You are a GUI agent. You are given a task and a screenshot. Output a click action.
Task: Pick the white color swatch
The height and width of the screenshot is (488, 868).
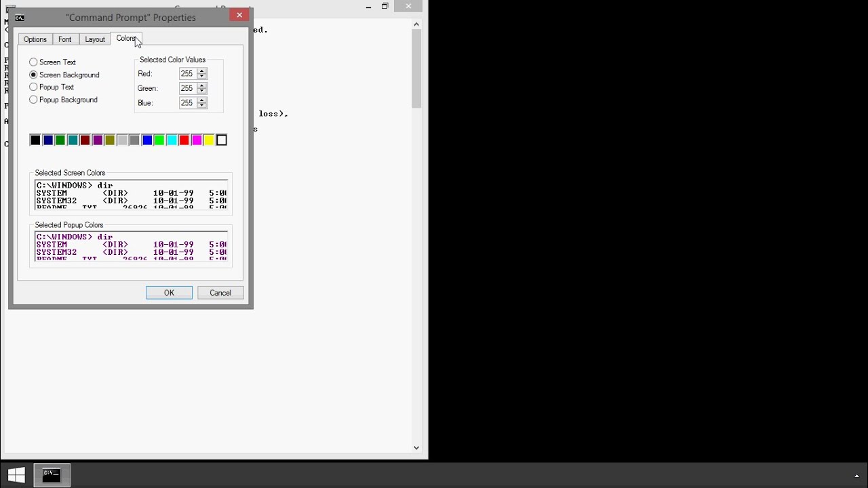tap(222, 140)
